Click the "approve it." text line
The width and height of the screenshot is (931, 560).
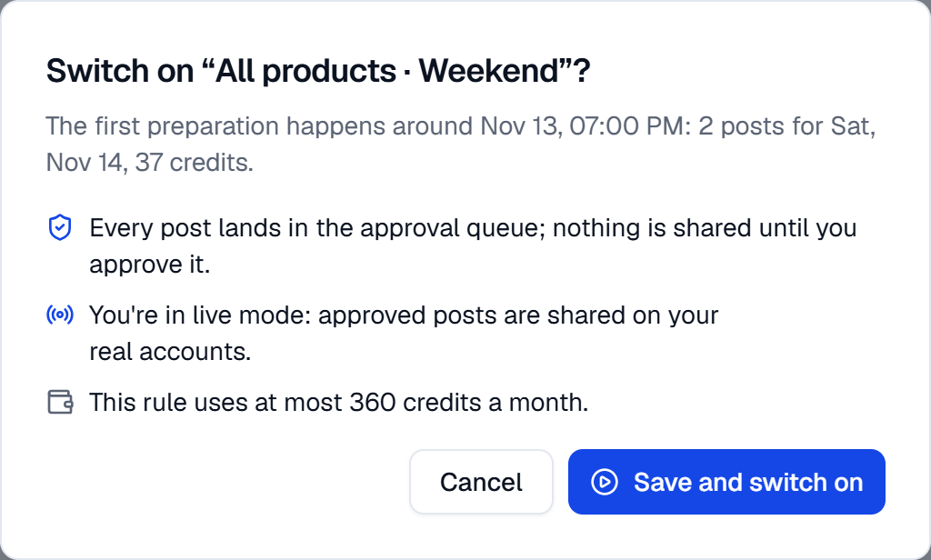pyautogui.click(x=150, y=265)
